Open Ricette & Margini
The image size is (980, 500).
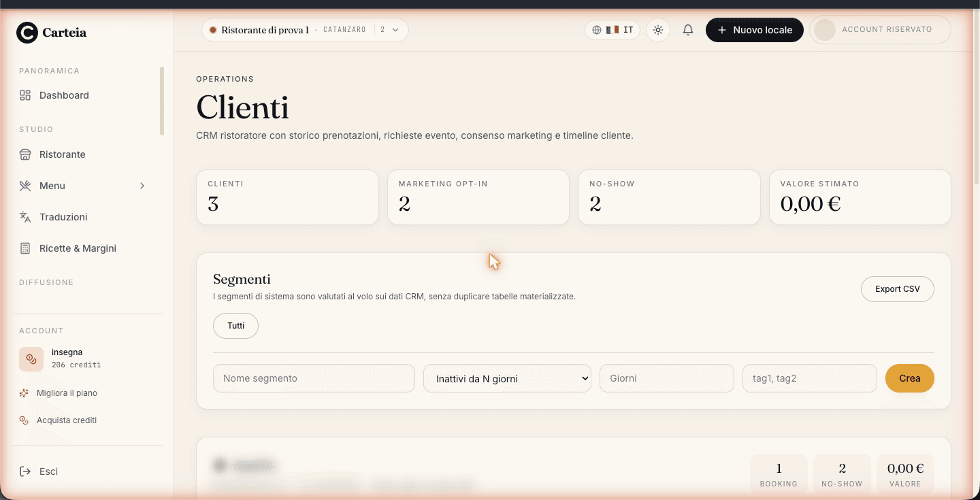click(x=78, y=248)
